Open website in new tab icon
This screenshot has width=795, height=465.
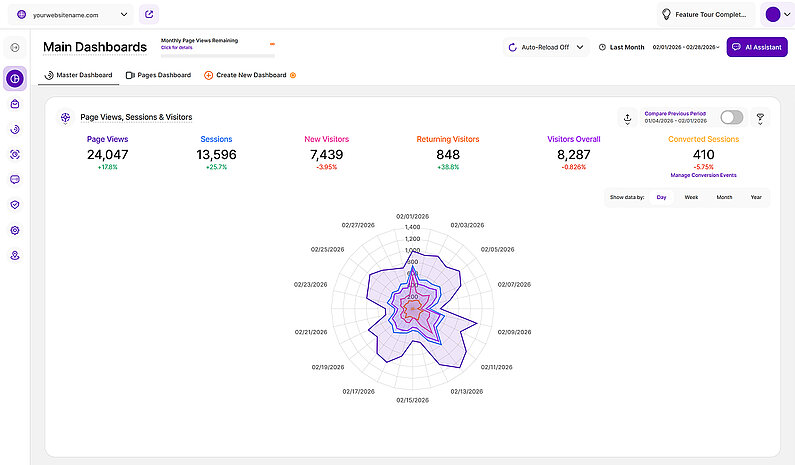[x=149, y=14]
